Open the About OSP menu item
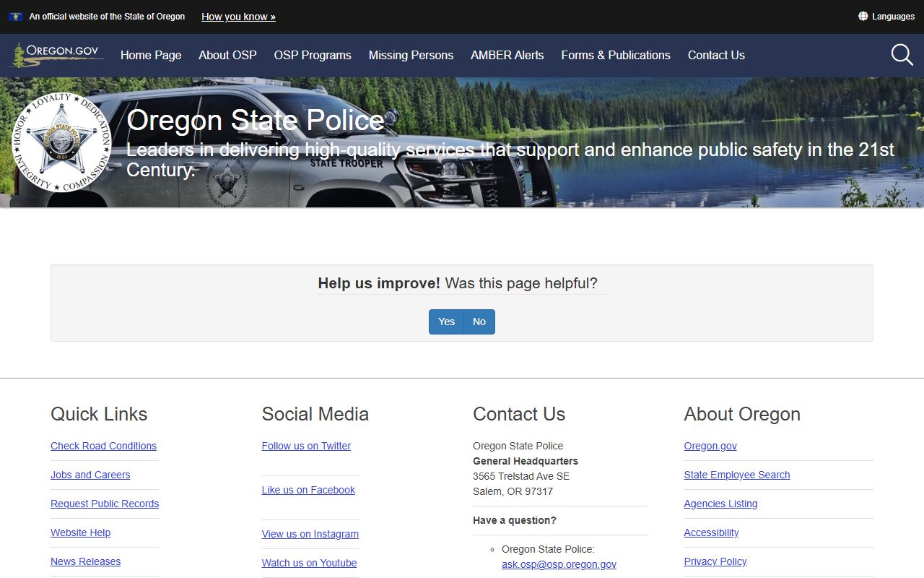 227,55
